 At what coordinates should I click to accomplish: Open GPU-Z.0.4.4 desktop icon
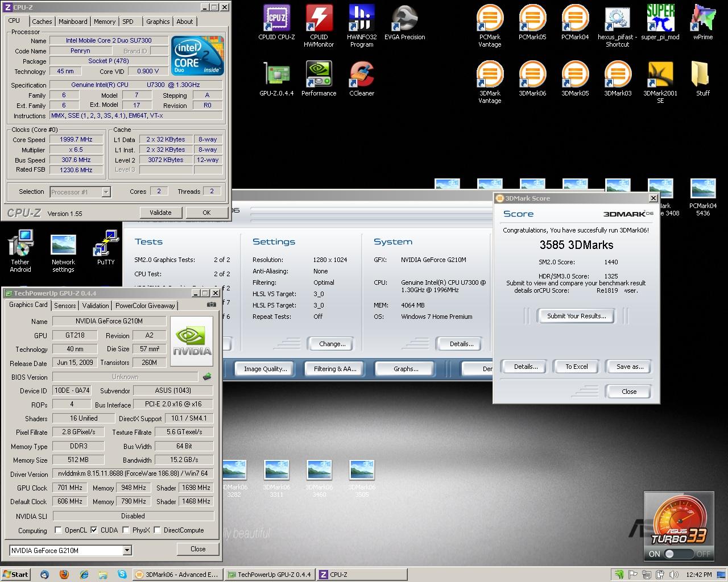(276, 79)
